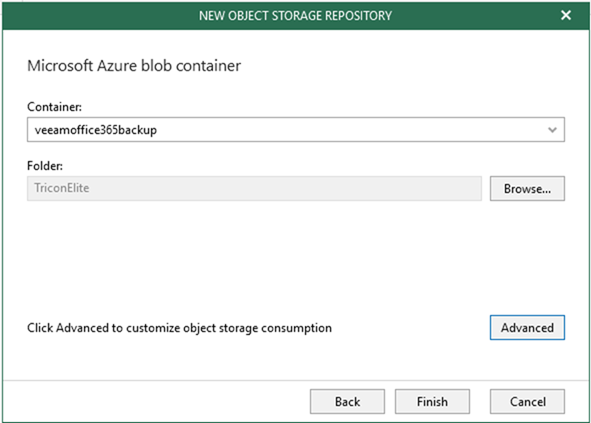Cancel the repository wizard
The width and height of the screenshot is (591, 423).
pyautogui.click(x=527, y=402)
